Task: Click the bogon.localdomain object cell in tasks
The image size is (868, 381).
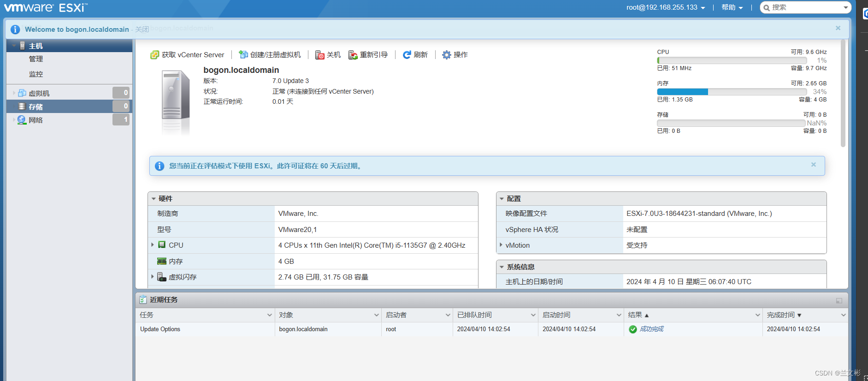Action: pyautogui.click(x=328, y=329)
